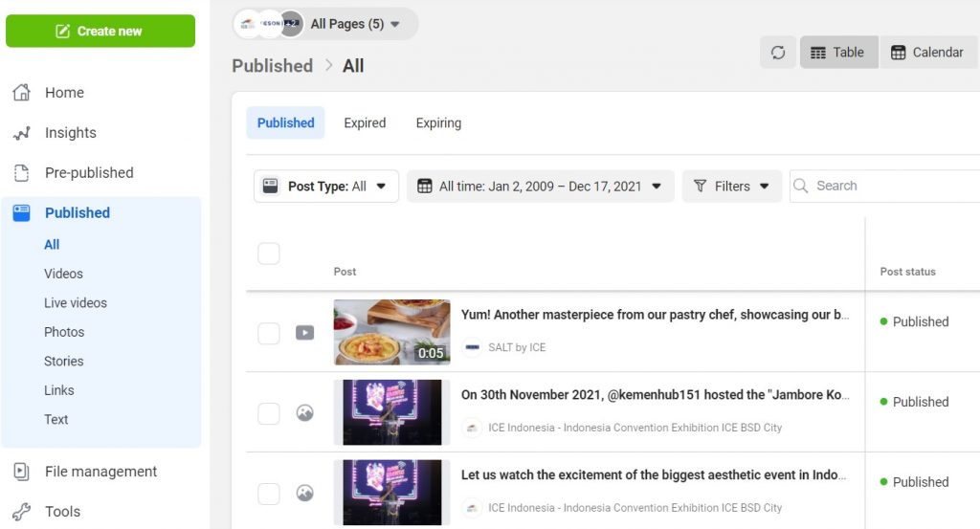980x529 pixels.
Task: Click the photo type icon for the Jambore post
Action: click(304, 413)
